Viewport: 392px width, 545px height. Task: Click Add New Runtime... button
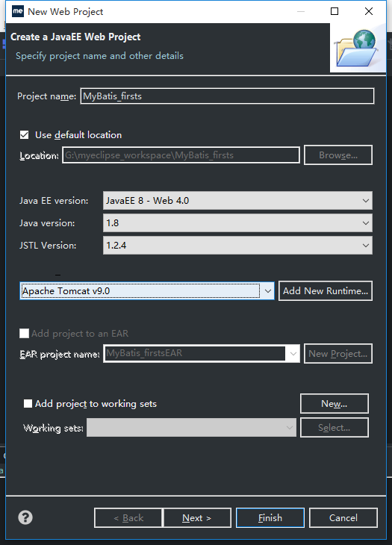pyautogui.click(x=326, y=291)
